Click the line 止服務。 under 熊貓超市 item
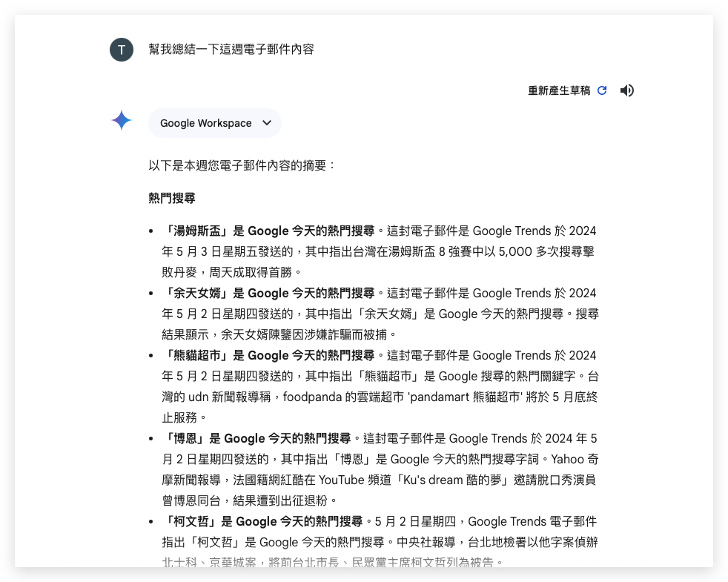Viewport: 728px width, 582px height. [184, 417]
